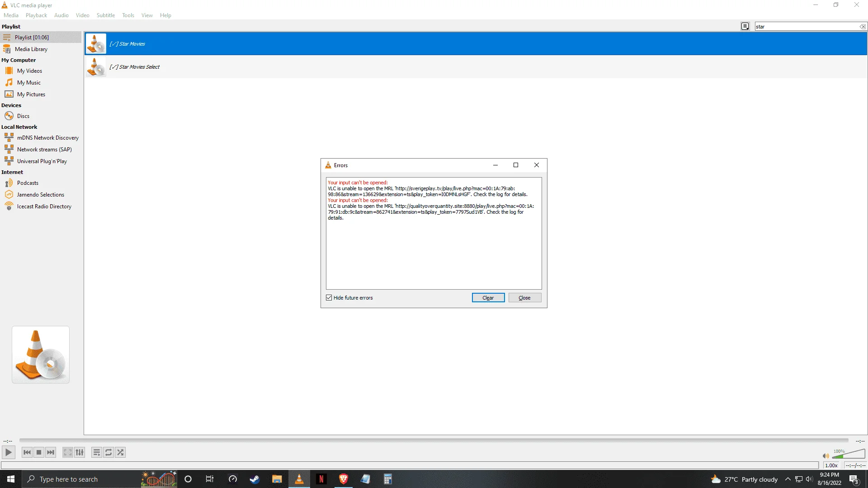Open Windows Start menu
The image size is (868, 488).
click(x=11, y=479)
